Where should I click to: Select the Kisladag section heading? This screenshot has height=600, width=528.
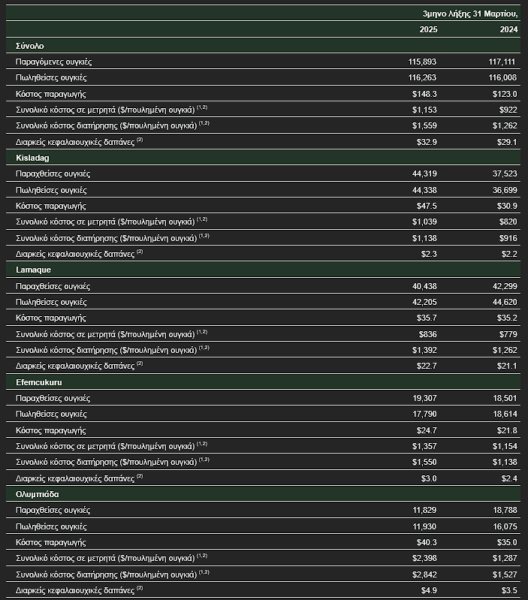33,158
